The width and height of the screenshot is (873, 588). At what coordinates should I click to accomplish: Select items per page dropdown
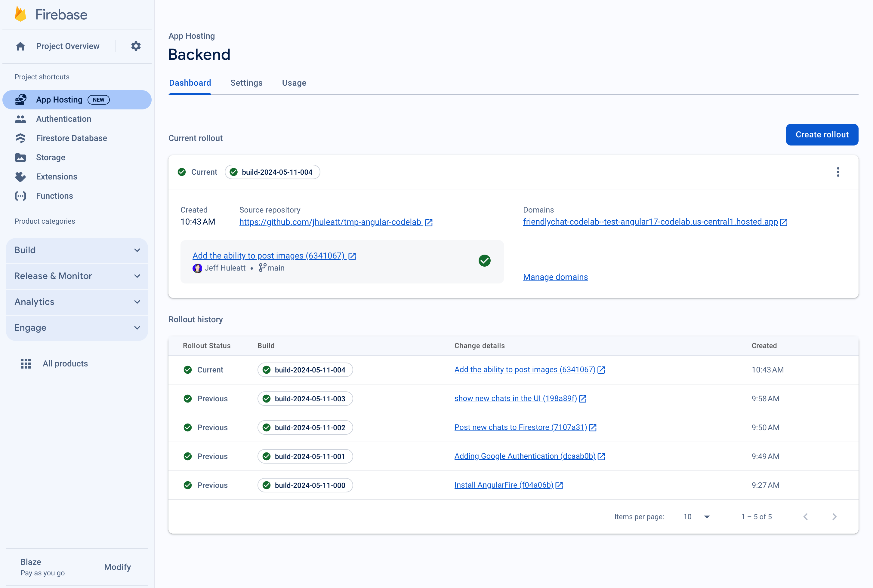(x=697, y=516)
